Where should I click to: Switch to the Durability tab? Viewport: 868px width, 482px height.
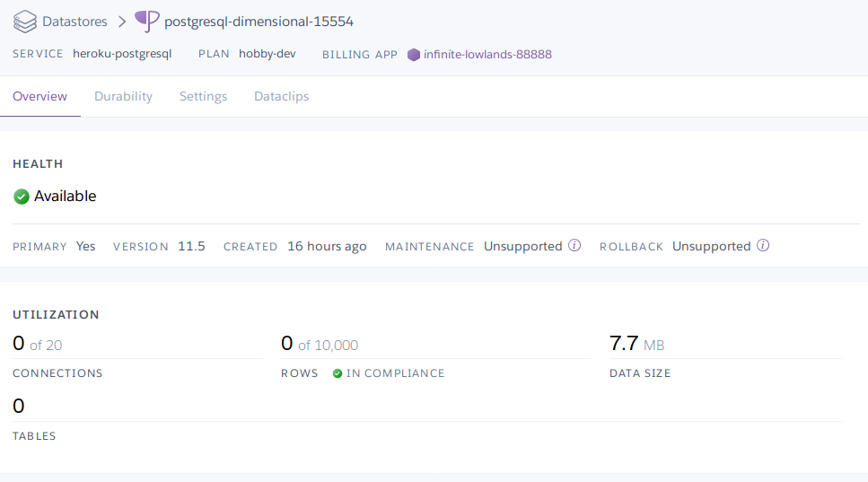pos(124,96)
